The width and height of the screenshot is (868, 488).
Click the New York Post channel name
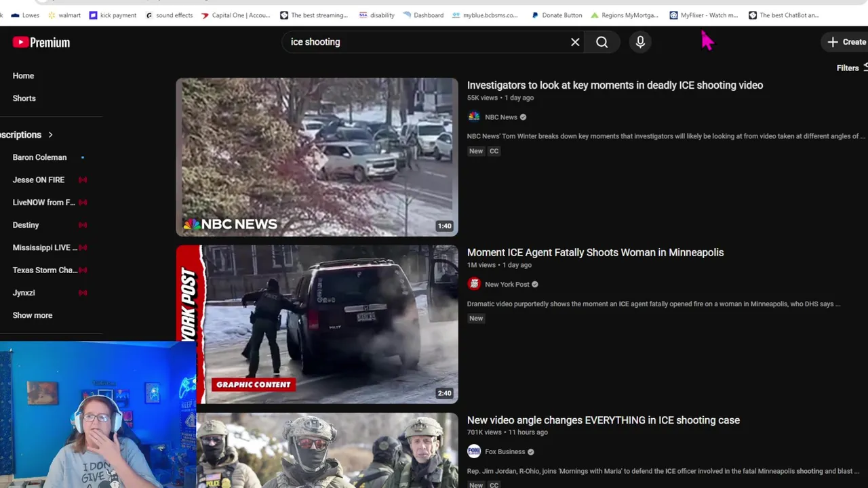507,285
